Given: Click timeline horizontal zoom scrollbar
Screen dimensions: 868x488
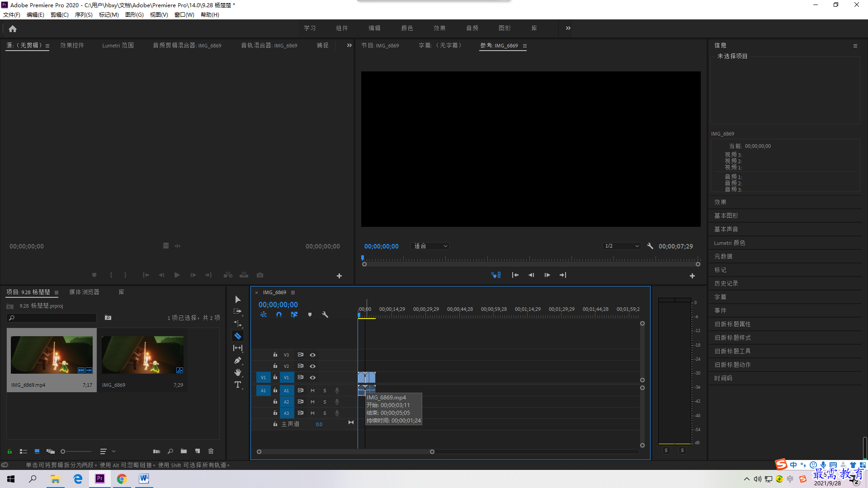Looking at the screenshot, I should pyautogui.click(x=345, y=451).
